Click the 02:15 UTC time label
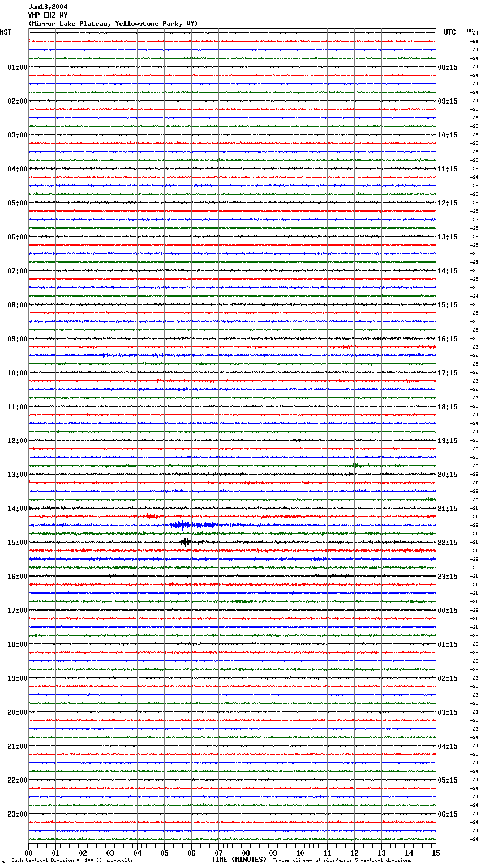Viewport: 481px width, 868px height. pos(448,678)
